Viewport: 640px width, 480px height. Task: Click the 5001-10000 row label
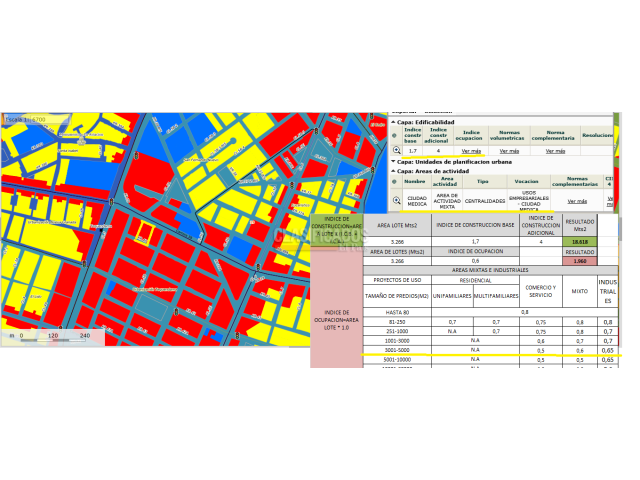(397, 360)
